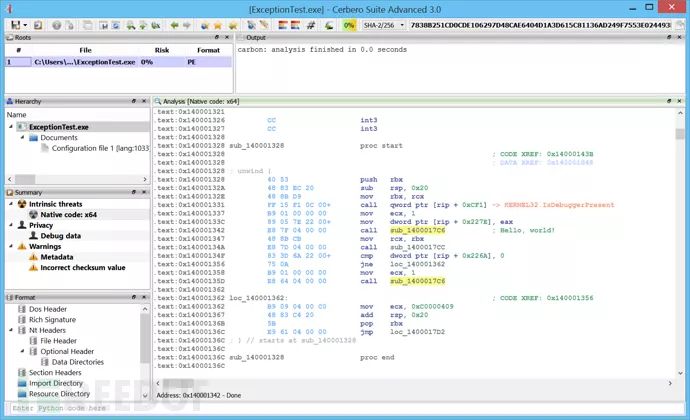
Task: Collapse the Intrinsic threats summary group
Action: [10, 203]
